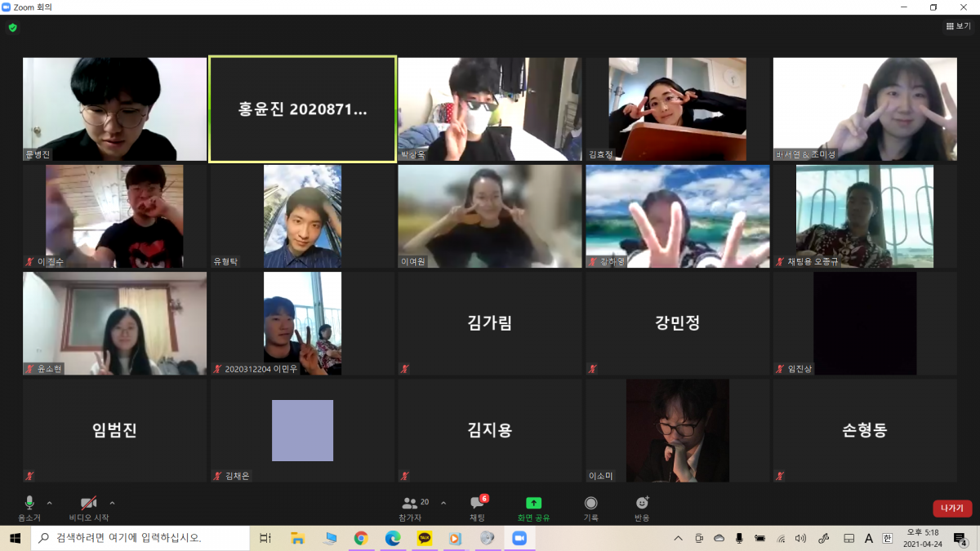Open KakaoTalk from the Windows taskbar

tap(425, 538)
